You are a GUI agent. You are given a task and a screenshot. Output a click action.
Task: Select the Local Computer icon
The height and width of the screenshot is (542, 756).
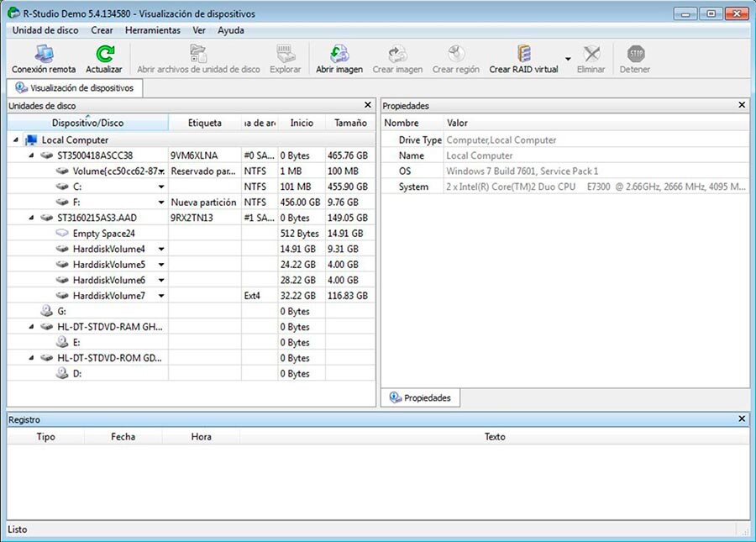[31, 139]
